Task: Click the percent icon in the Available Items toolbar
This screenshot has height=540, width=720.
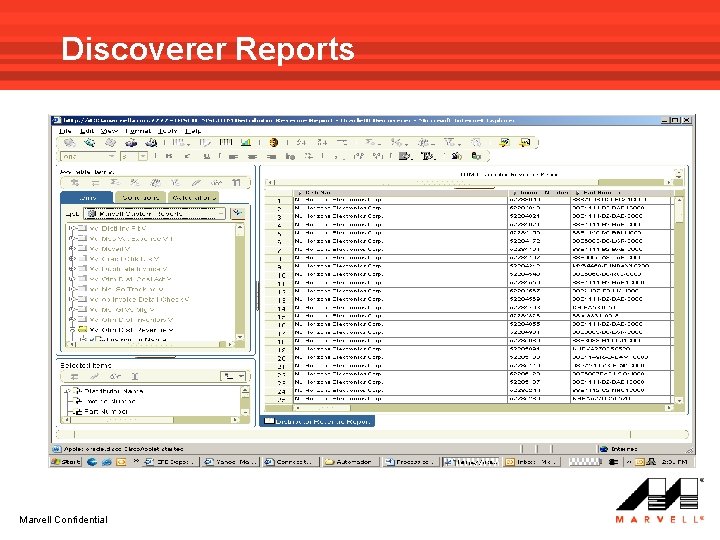Action: tap(135, 182)
